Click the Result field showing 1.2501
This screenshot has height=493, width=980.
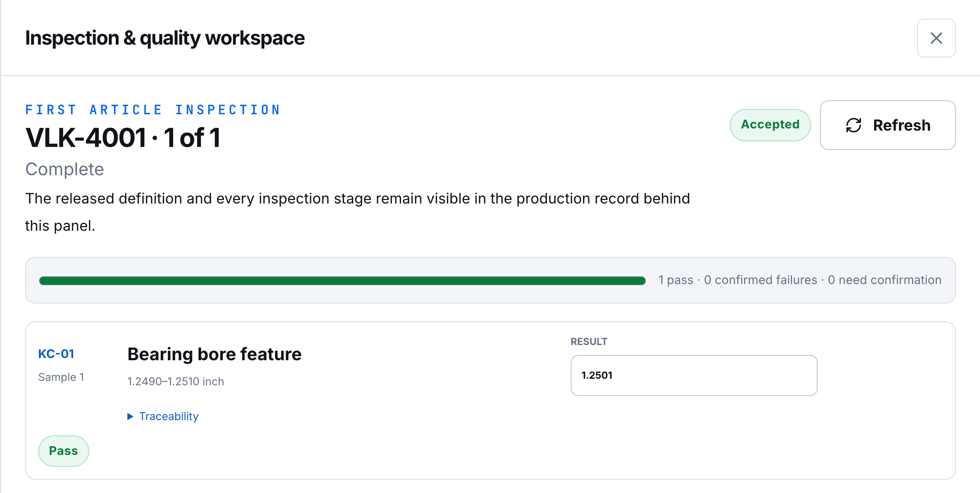(694, 375)
